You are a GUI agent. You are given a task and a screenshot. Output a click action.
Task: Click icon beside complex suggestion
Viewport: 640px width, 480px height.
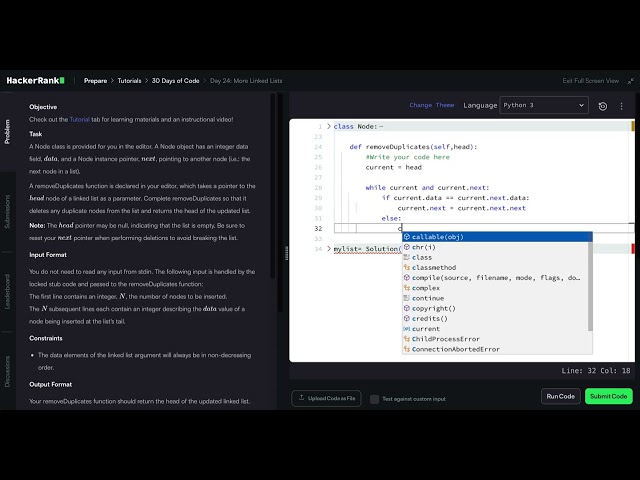(x=407, y=288)
